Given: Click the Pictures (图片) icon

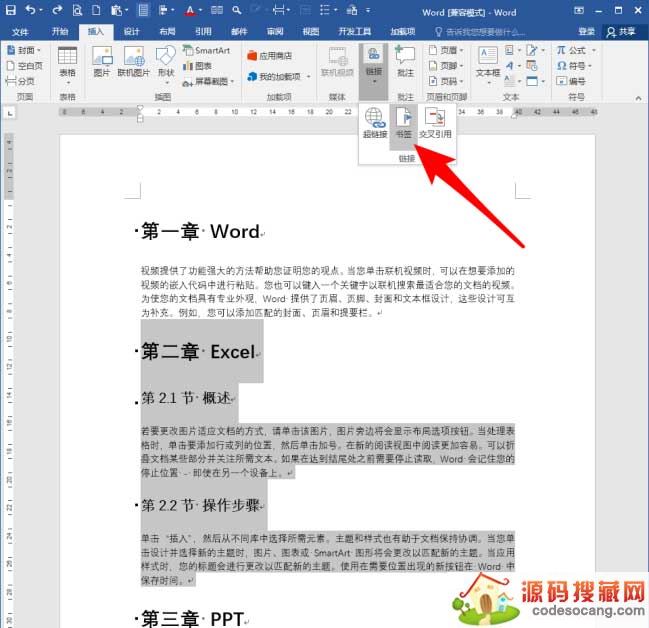Looking at the screenshot, I should click(101, 60).
